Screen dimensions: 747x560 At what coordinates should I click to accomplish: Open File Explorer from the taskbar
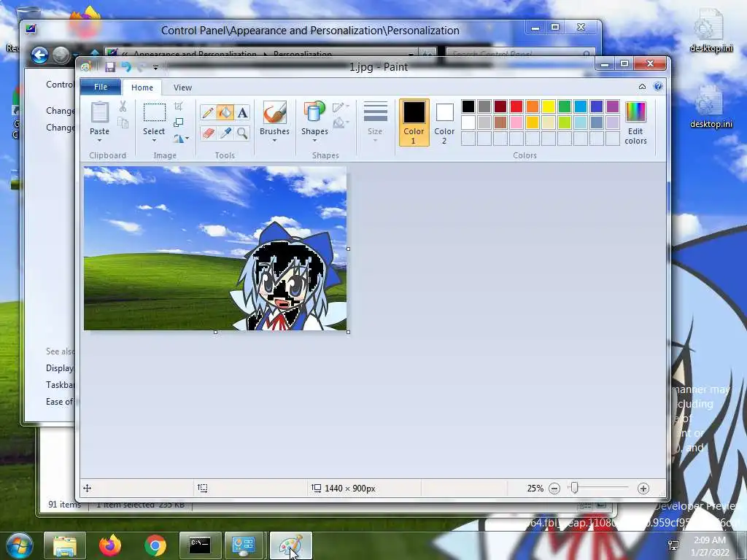[65, 545]
